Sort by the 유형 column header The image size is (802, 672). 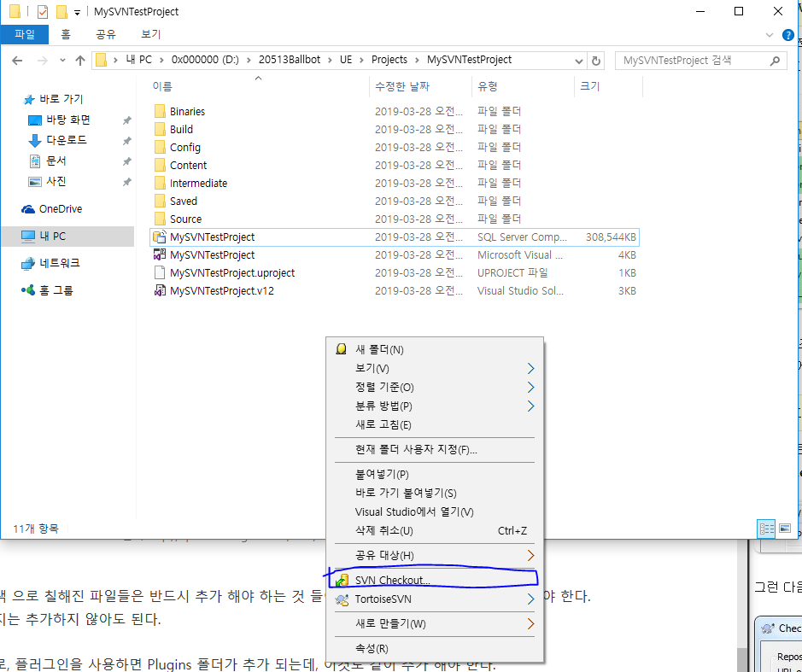click(x=524, y=86)
